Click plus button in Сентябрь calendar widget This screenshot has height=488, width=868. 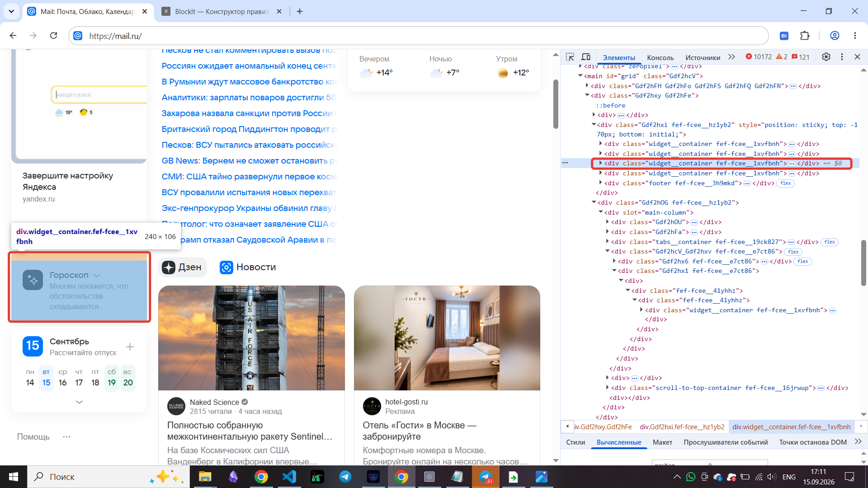click(130, 347)
